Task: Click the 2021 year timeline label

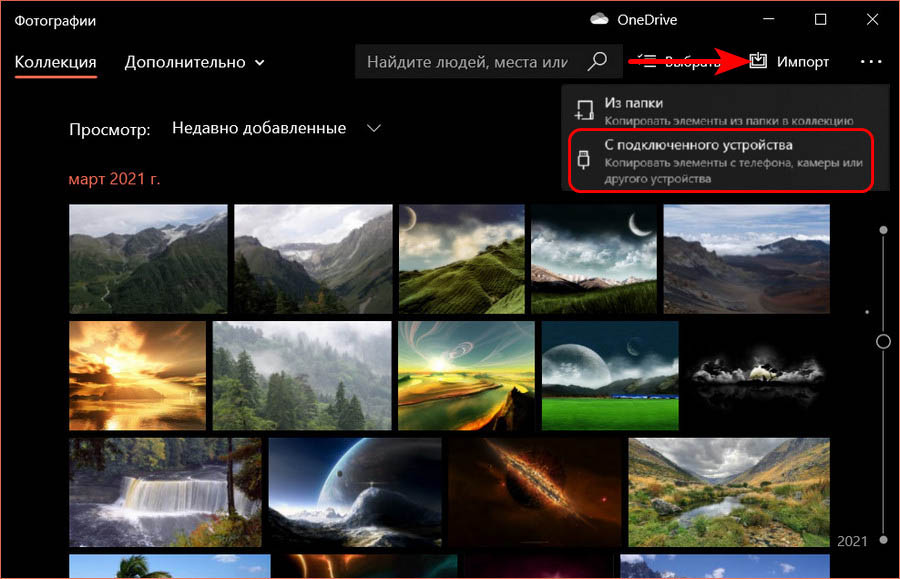Action: (852, 541)
